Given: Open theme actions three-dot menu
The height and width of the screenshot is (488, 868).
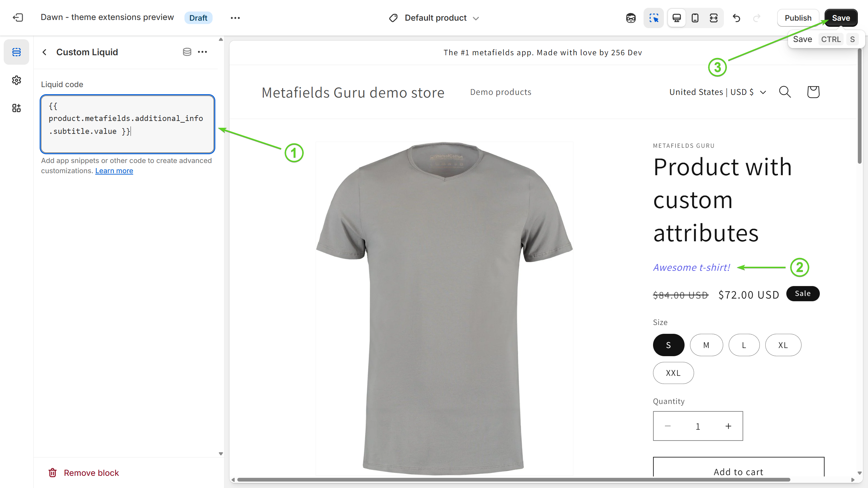Looking at the screenshot, I should coord(235,18).
